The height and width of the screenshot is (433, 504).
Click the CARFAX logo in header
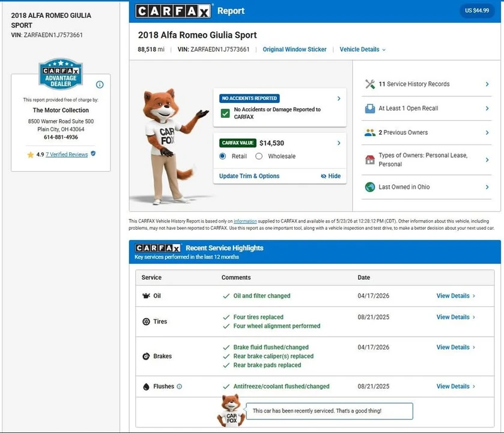173,11
